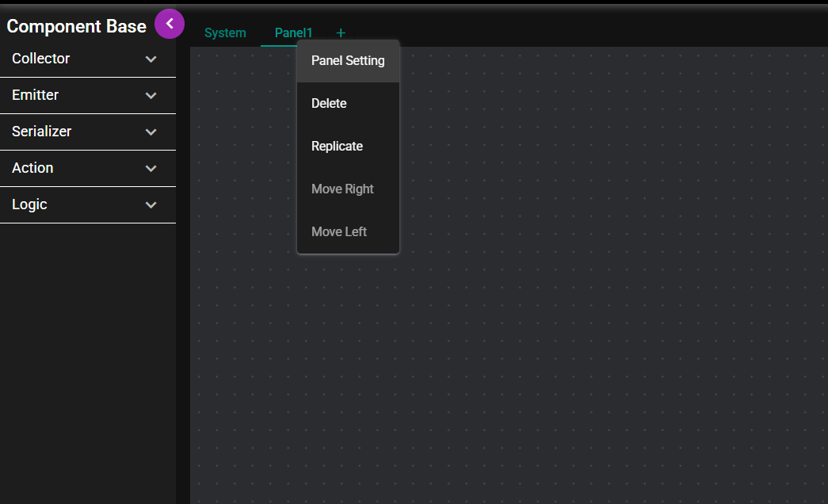This screenshot has width=828, height=504.
Task: Open Panel Setting from the context menu
Action: click(x=348, y=60)
